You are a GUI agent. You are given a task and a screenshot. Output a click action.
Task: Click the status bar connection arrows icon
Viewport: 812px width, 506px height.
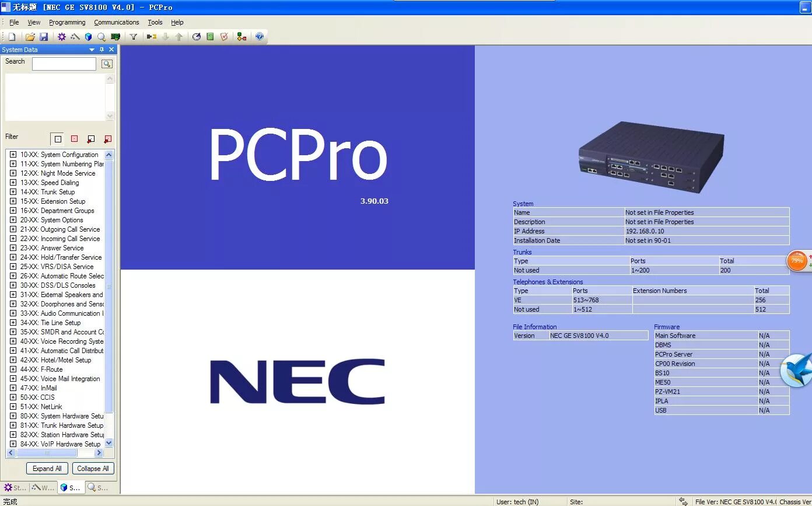click(x=683, y=501)
